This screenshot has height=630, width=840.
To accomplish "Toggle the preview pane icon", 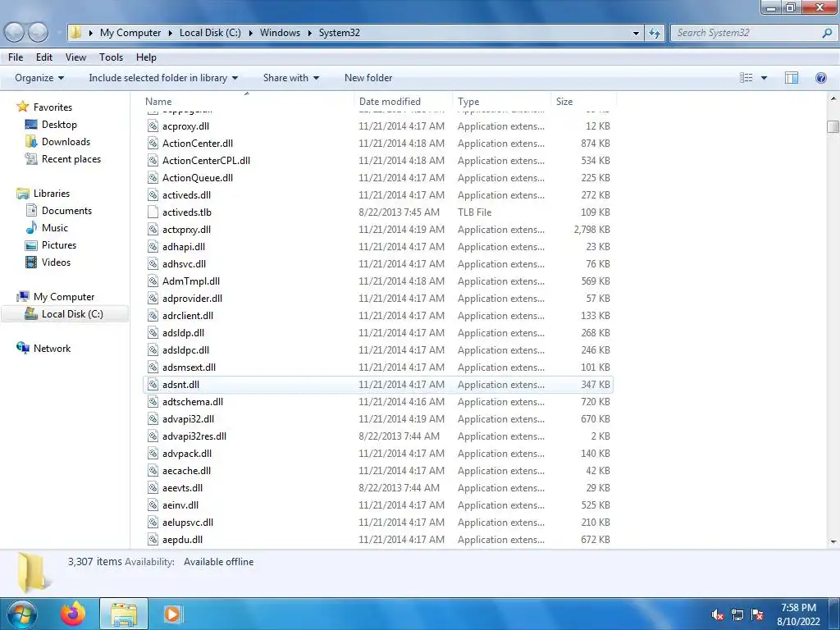I will tap(792, 78).
